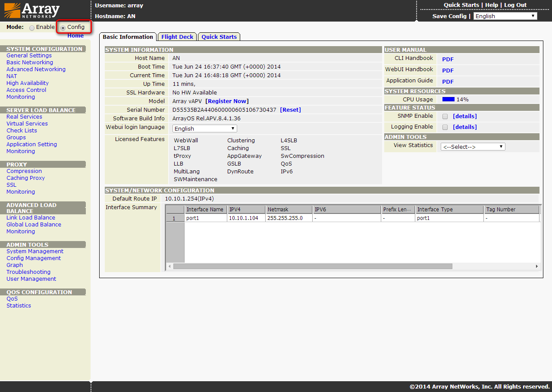Open the Help link
The image size is (552, 392).
point(492,5)
